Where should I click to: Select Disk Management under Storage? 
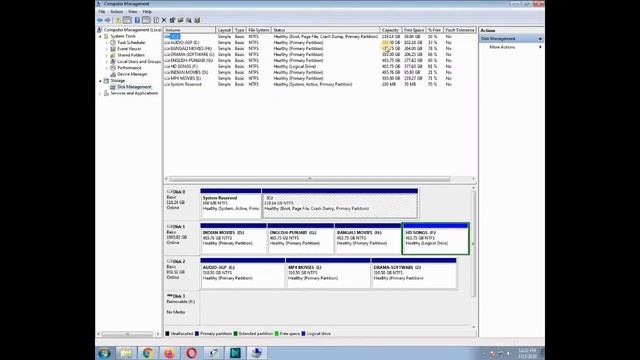(x=134, y=87)
